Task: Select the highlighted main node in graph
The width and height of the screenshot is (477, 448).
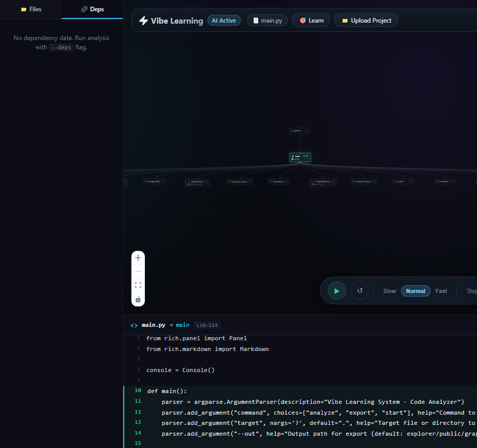Action: pyautogui.click(x=300, y=157)
